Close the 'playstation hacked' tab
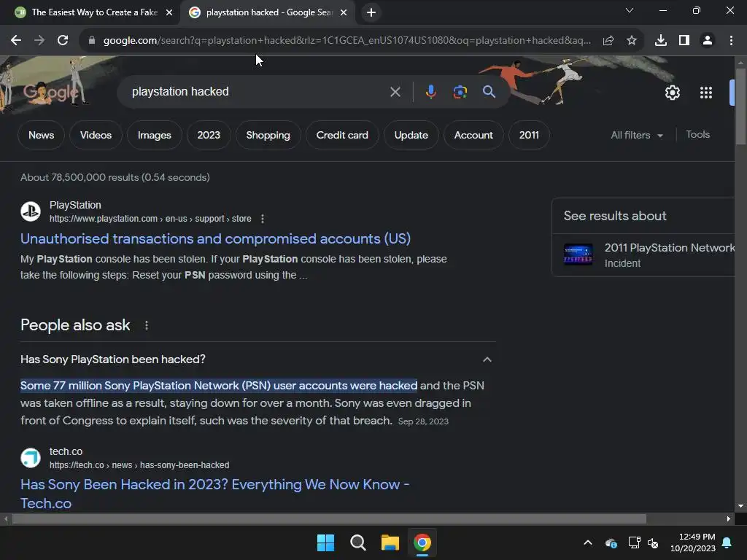 [344, 12]
